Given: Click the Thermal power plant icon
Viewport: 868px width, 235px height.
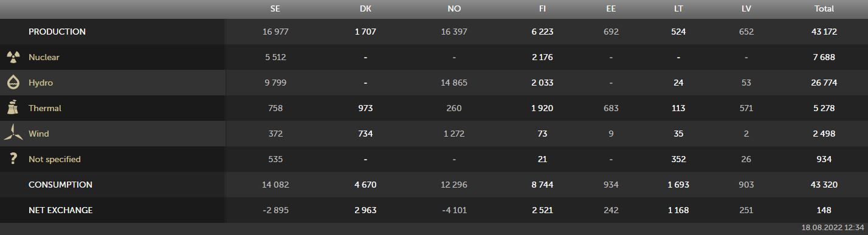Looking at the screenshot, I should click(13, 108).
